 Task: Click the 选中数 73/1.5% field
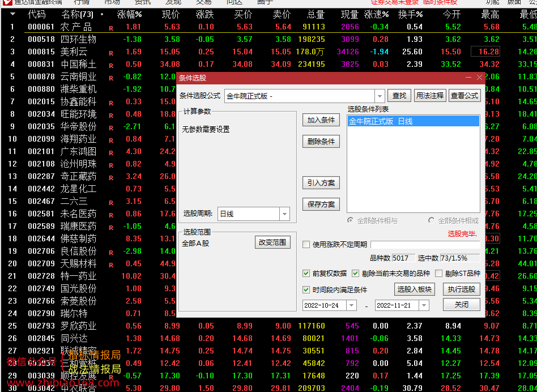tap(460, 258)
